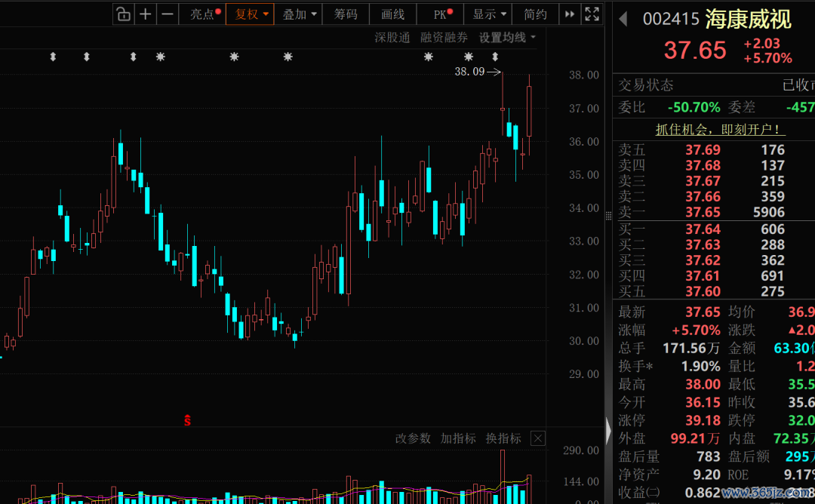Click the 委比 value -50.70%

click(694, 108)
